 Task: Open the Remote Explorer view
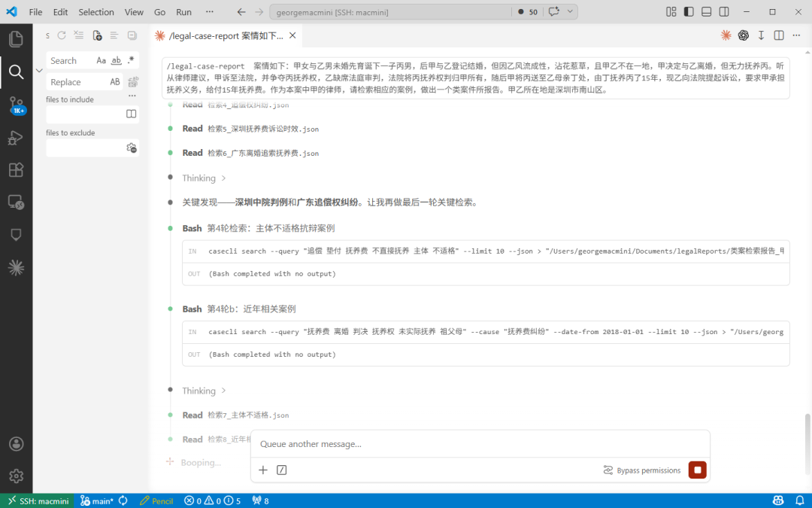point(16,202)
